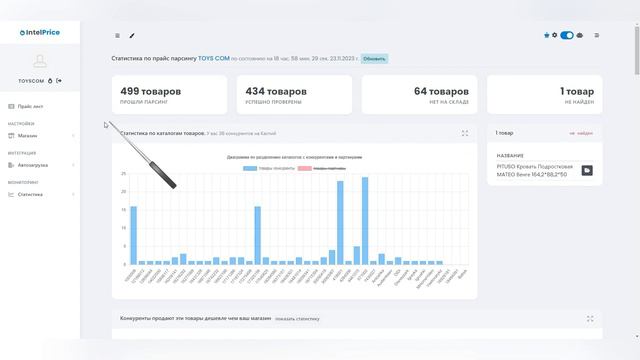The image size is (640, 360).
Task: Open the TOYS COM link in the heading
Action: pyautogui.click(x=214, y=58)
